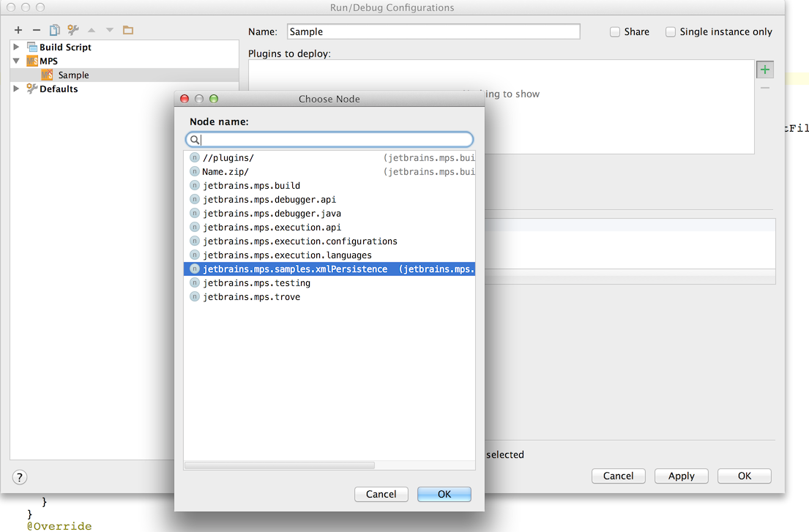Enable Single instance only checkbox
Screen dimensions: 809x532
point(670,32)
